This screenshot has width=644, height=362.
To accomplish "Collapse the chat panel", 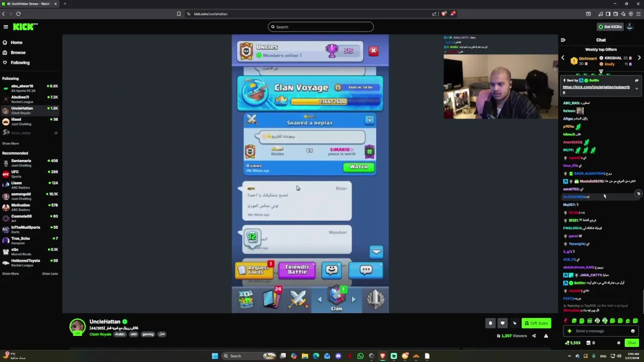I will click(x=563, y=40).
